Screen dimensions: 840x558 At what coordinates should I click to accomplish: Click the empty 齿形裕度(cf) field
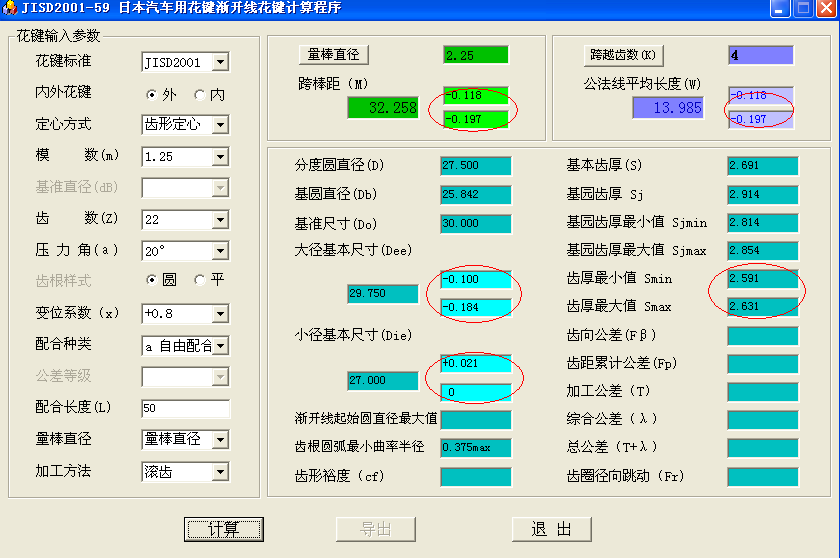[x=476, y=477]
